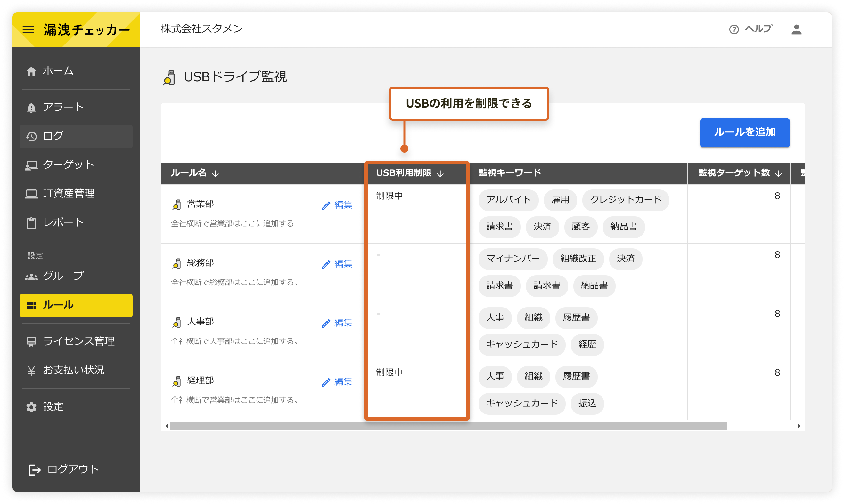Click the クレジットカード keyword chip
The height and width of the screenshot is (504, 844).
click(625, 200)
